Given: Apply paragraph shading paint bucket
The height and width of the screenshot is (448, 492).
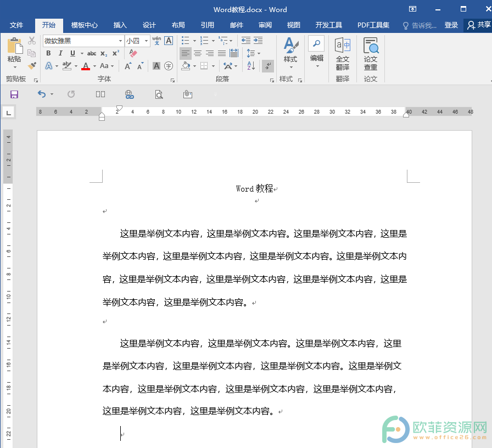Looking at the screenshot, I should click(186, 66).
